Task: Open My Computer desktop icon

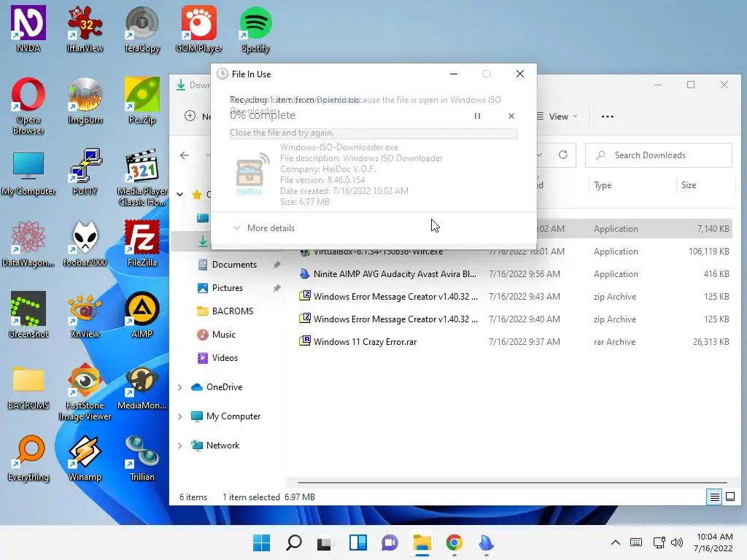Action: pyautogui.click(x=28, y=172)
